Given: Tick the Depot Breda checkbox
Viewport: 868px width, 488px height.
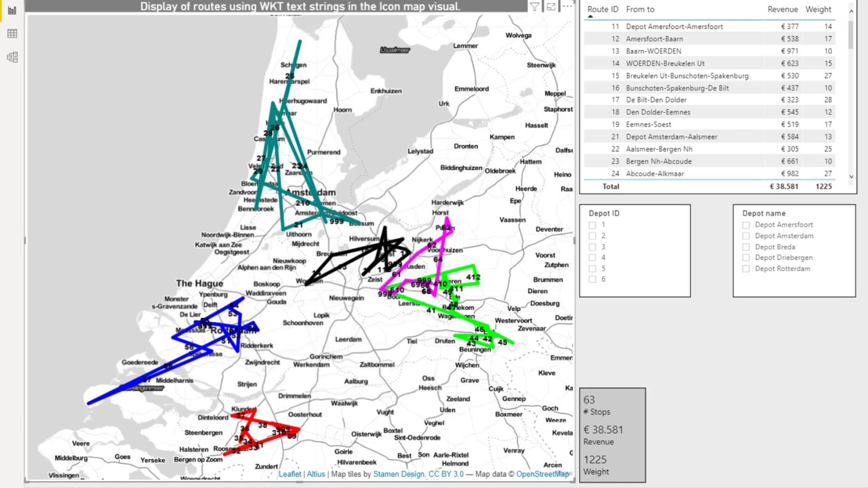Looking at the screenshot, I should click(746, 247).
